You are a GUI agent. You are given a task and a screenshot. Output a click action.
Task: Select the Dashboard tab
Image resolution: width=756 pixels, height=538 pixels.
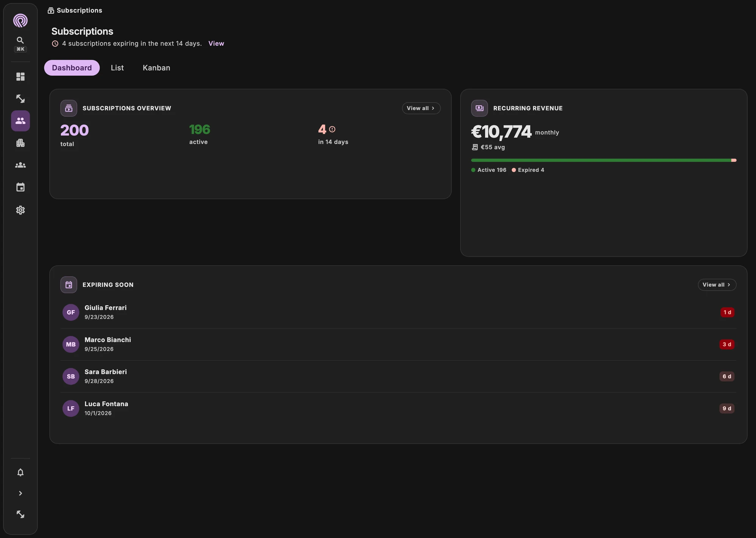point(72,68)
